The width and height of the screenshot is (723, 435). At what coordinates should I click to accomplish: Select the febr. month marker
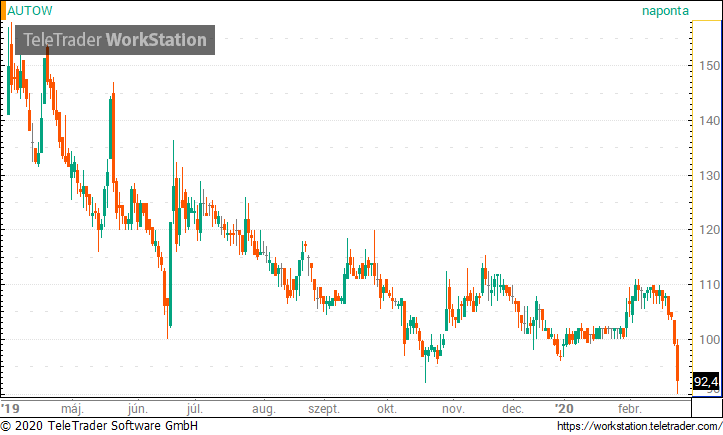point(629,409)
